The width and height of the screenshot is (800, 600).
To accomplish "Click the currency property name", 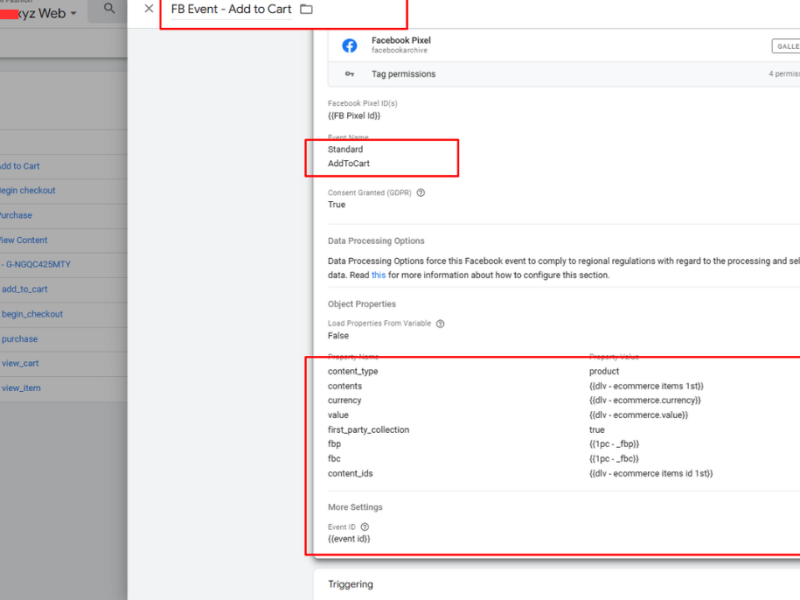I will click(344, 401).
